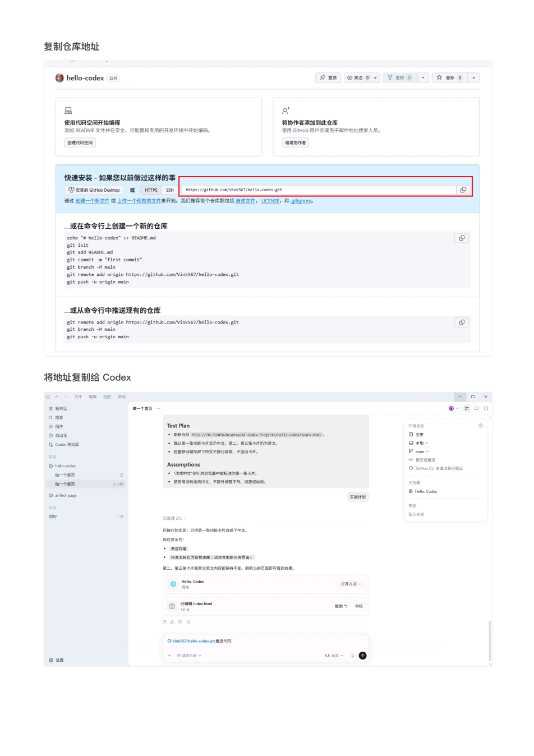Image resolution: width=534 pixels, height=756 pixels.
Task: Click 撤销 undo on index.html edit
Action: point(341,606)
